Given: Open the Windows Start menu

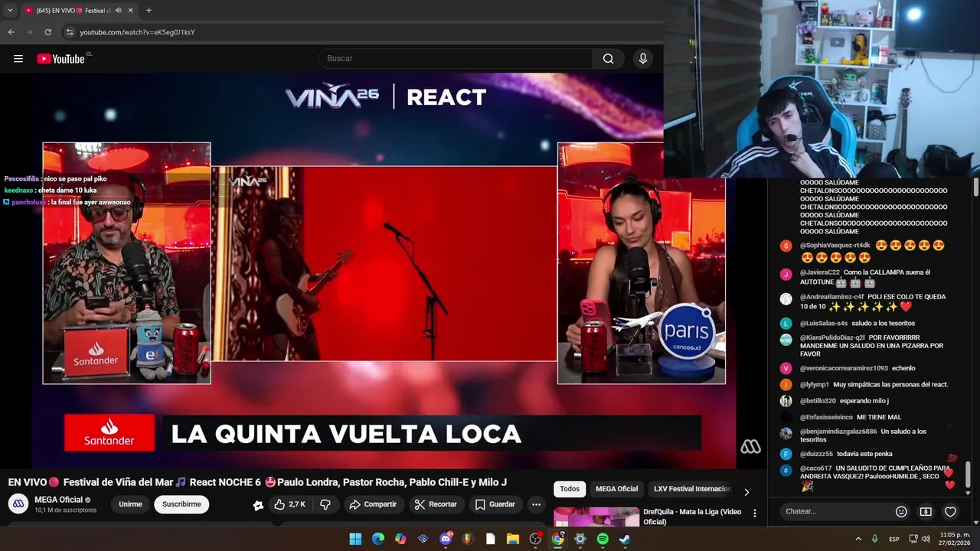Looking at the screenshot, I should 355,539.
